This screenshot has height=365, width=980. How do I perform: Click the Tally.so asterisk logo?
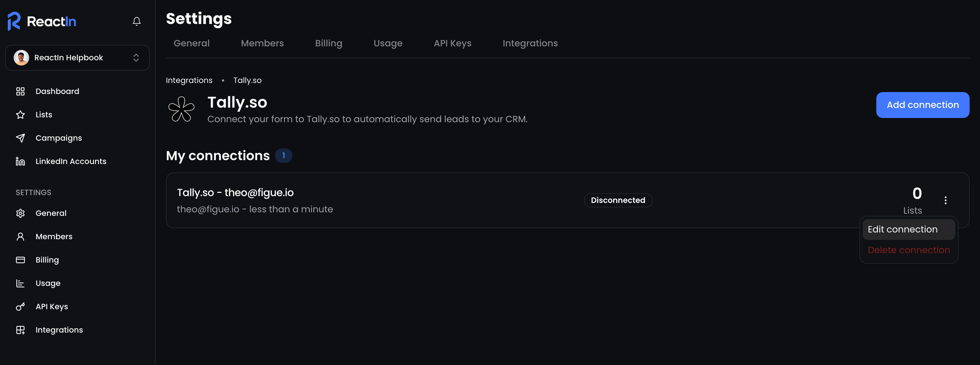[x=181, y=109]
